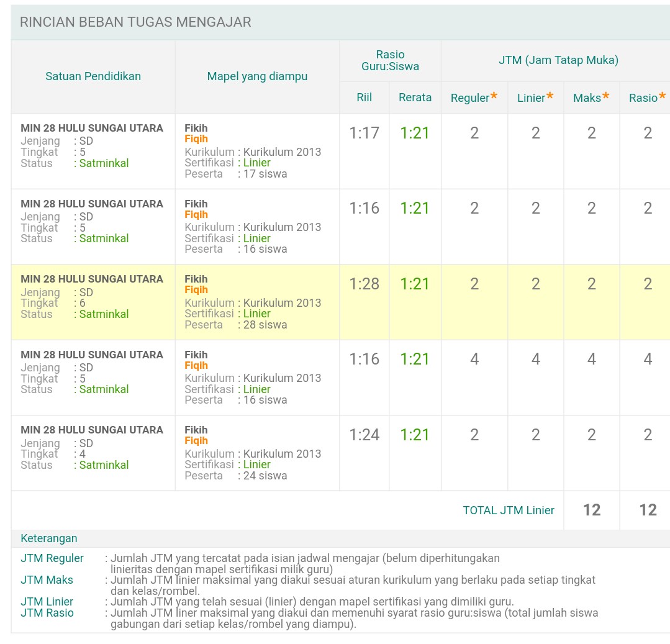Click Reguler value 2 in the 17 siswa row
This screenshot has height=644, width=670.
coord(474,133)
